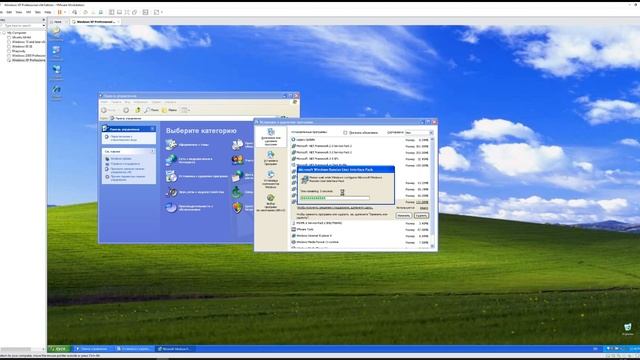
Task: Click the VMware manage snapshots toolbar icon
Action: point(100,12)
